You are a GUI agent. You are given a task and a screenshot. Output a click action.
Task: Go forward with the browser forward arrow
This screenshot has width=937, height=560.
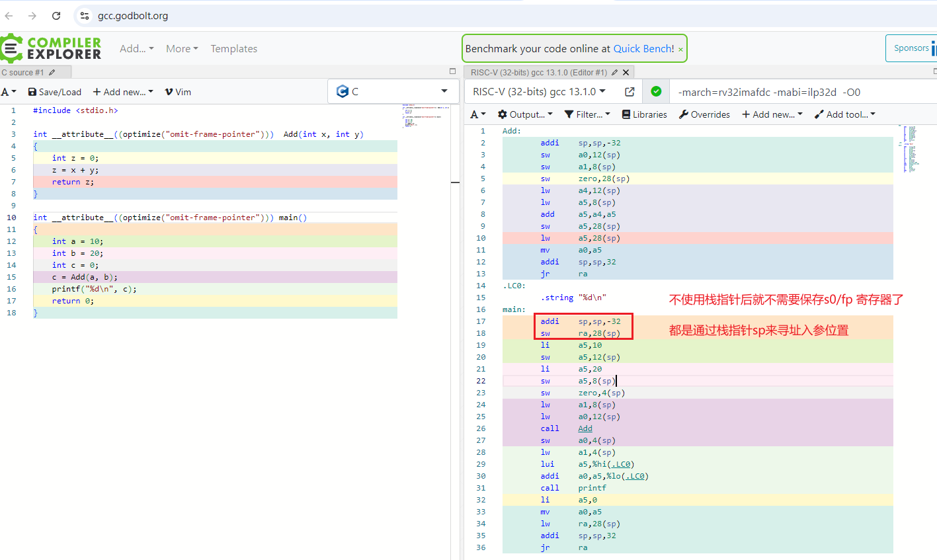32,16
